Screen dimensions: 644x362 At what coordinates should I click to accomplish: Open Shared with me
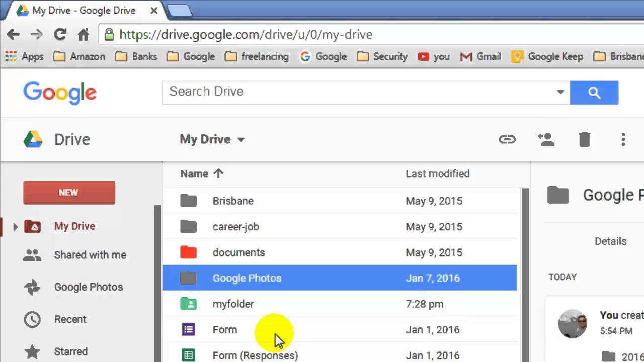click(x=90, y=255)
